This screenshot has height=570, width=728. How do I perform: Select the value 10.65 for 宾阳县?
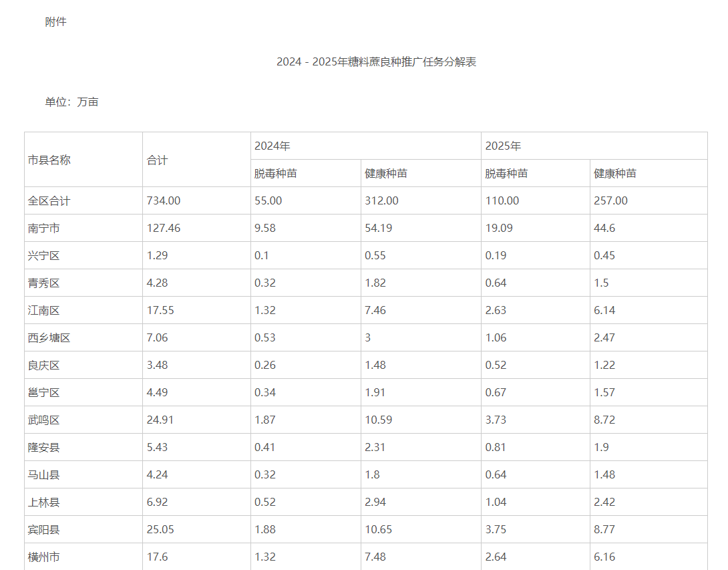click(x=375, y=529)
